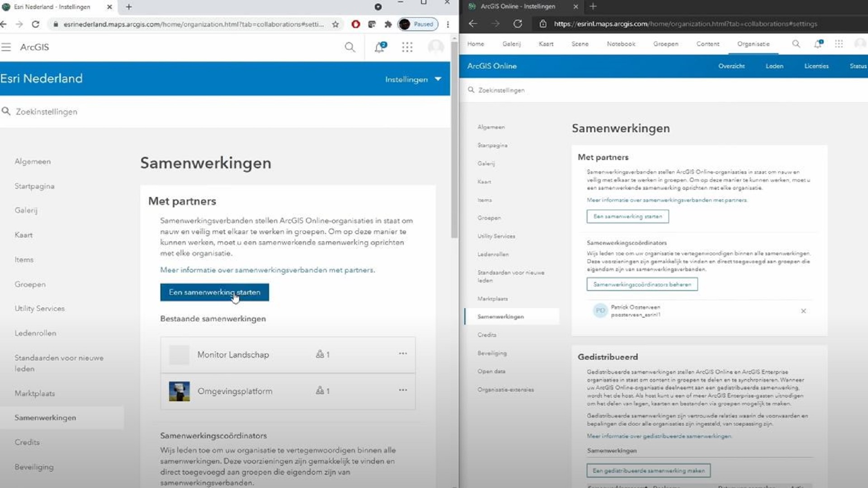The width and height of the screenshot is (868, 488).
Task: Click the app launcher grid in right window
Action: click(839, 44)
